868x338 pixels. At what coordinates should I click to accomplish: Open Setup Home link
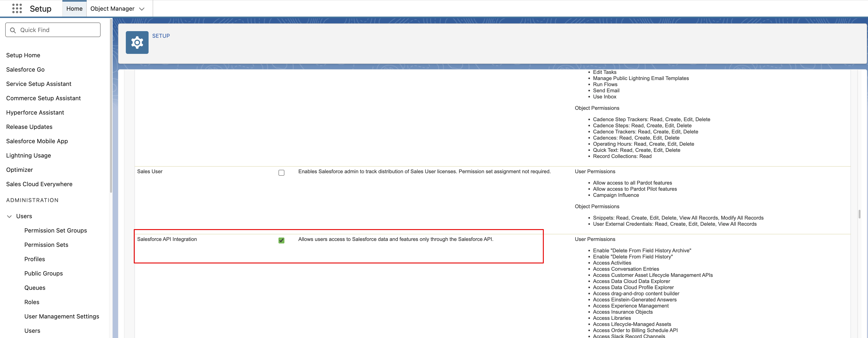pos(23,55)
